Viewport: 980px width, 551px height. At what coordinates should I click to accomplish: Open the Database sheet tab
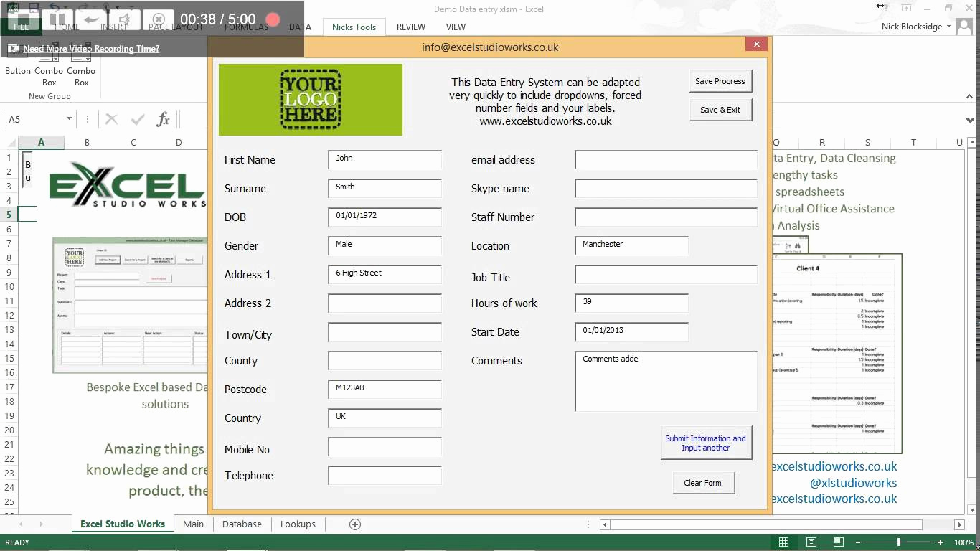(x=242, y=524)
